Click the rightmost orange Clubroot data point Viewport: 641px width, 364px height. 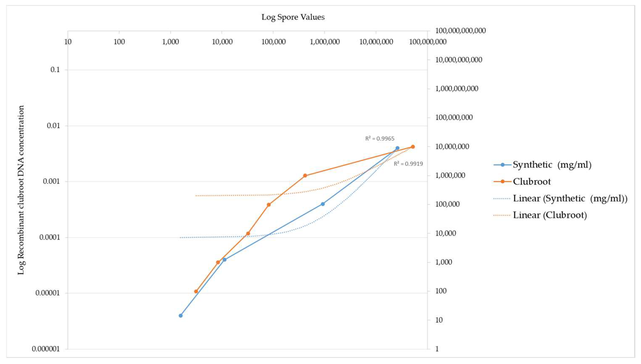pyautogui.click(x=413, y=147)
